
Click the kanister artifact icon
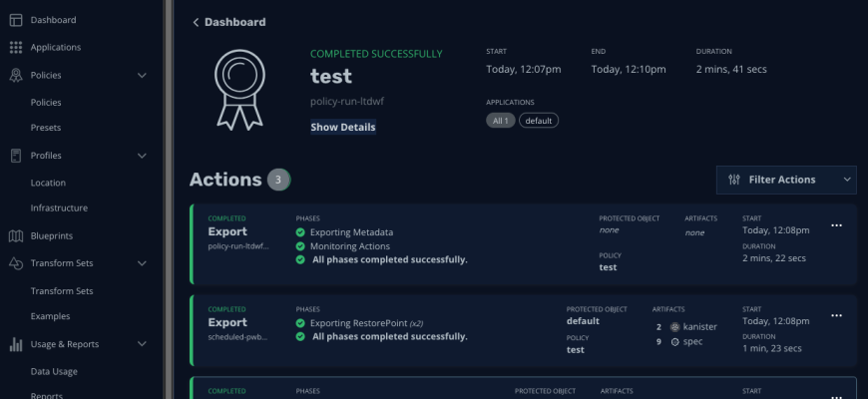[675, 327]
